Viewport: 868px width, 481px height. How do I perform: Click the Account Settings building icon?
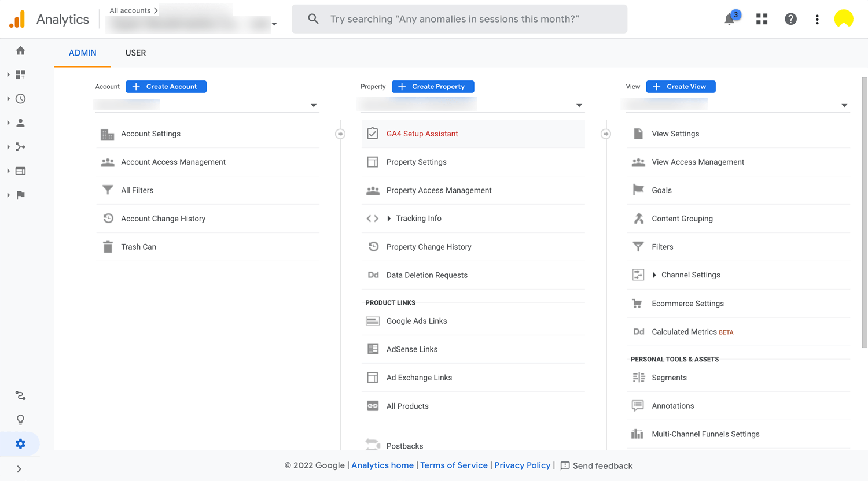coord(108,134)
